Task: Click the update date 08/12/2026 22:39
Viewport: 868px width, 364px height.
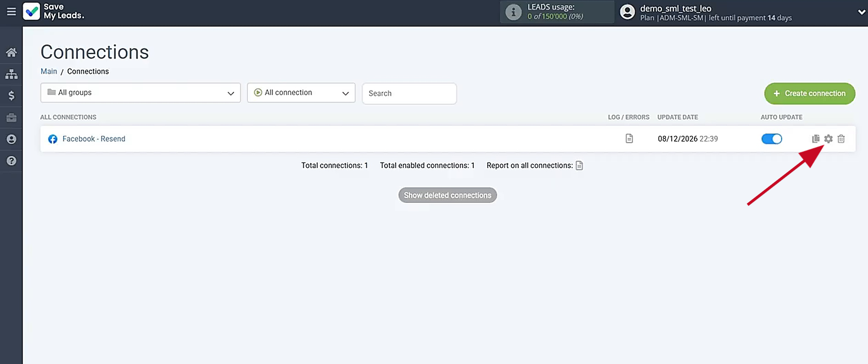Action: pos(688,139)
